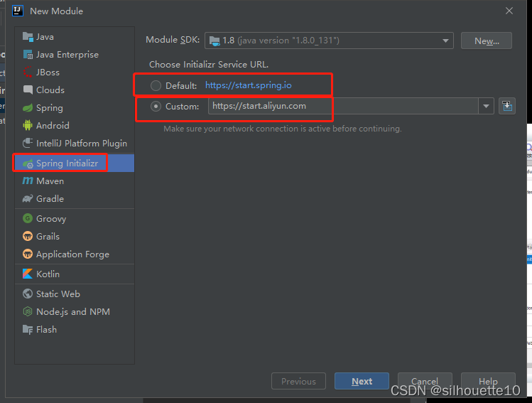The image size is (532, 403).
Task: Select Flash module type label
Action: (46, 330)
